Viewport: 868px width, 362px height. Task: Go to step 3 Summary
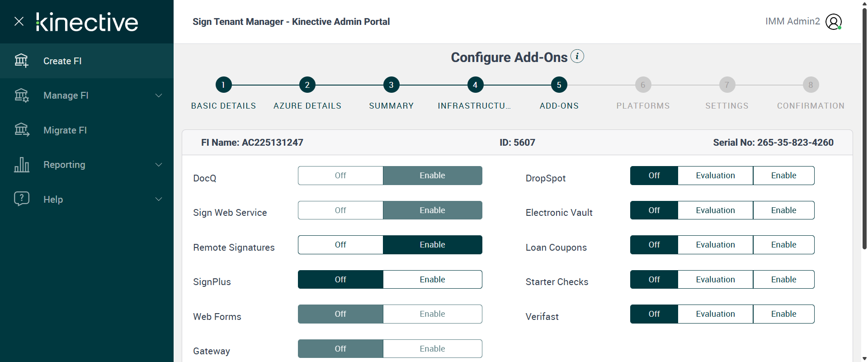tap(391, 85)
